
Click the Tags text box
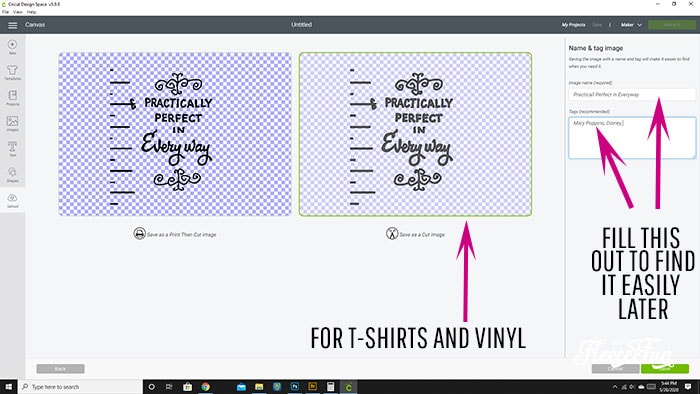coord(632,138)
